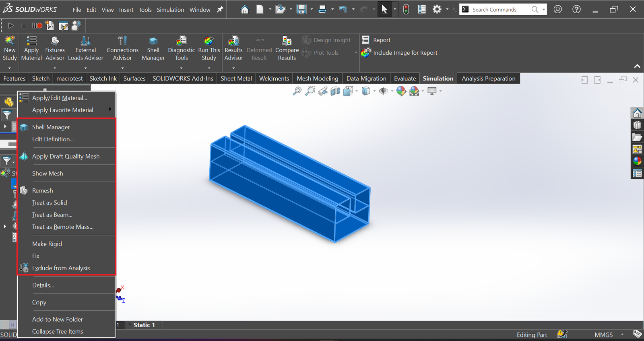Collapse the ribbon using the up chevron
Screen dimensions: 644x341
pyautogui.click(x=637, y=66)
